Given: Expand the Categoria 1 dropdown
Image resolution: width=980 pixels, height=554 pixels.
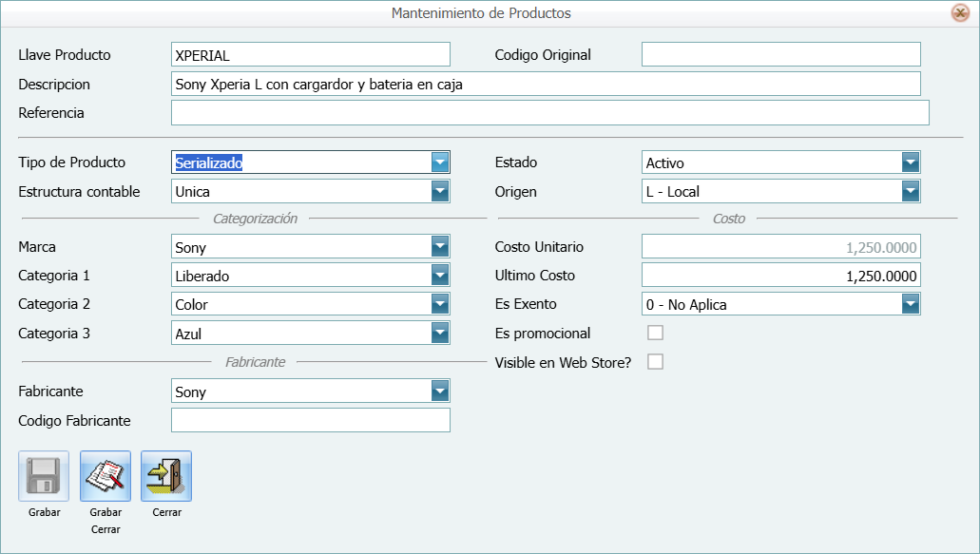Looking at the screenshot, I should (439, 276).
